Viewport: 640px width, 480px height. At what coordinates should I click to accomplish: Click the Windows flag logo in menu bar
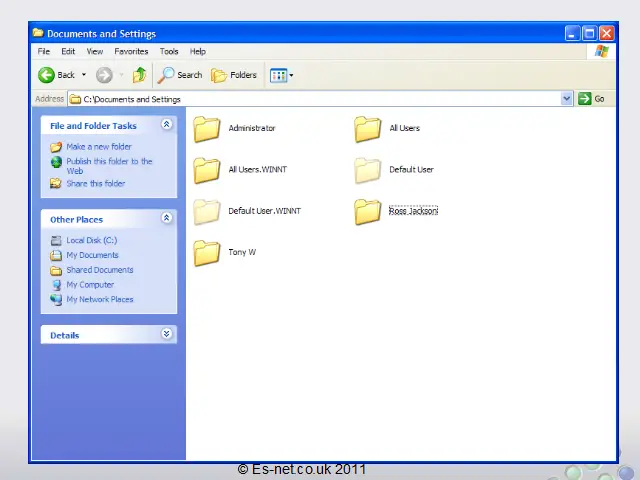click(x=601, y=51)
